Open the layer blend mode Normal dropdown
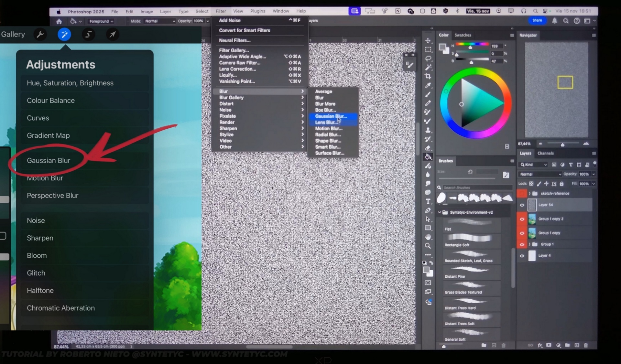The height and width of the screenshot is (364, 621). (540, 174)
